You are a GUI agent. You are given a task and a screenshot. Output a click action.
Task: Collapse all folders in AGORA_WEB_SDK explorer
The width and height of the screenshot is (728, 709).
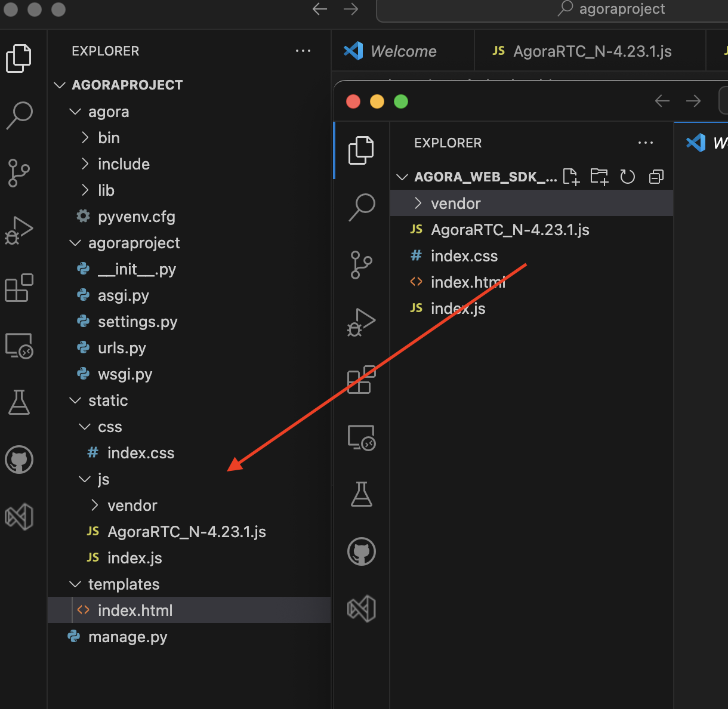point(656,177)
